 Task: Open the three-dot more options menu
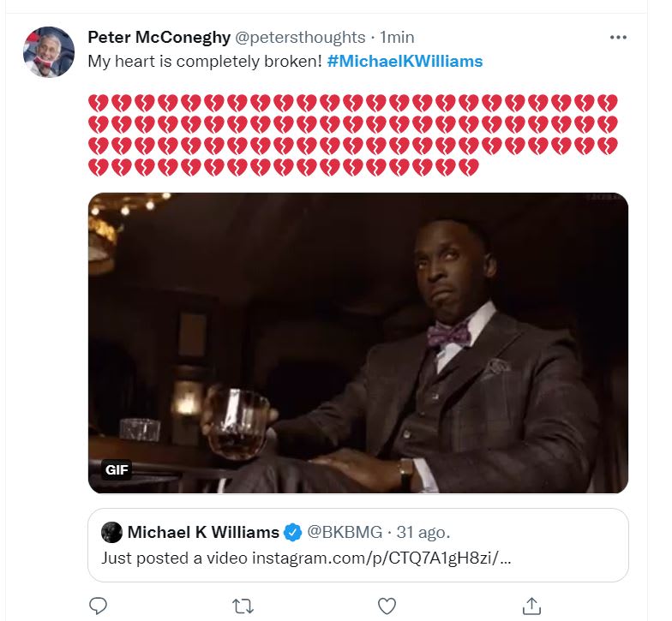point(618,38)
